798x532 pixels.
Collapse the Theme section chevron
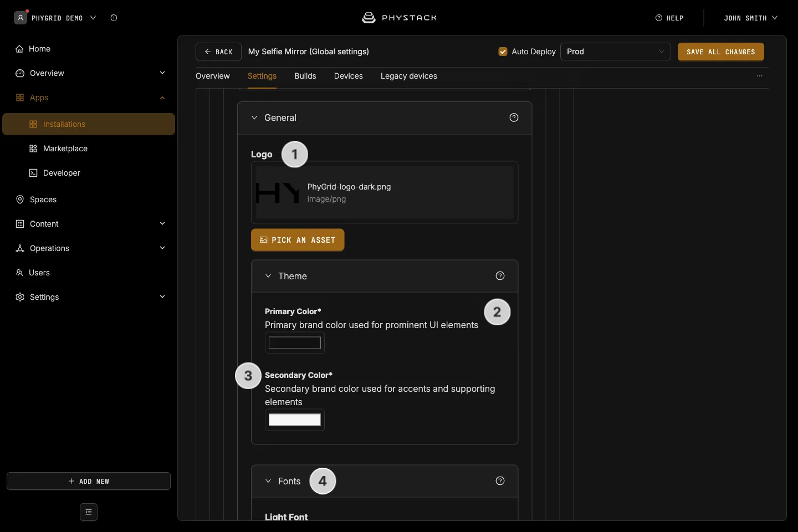pos(268,276)
